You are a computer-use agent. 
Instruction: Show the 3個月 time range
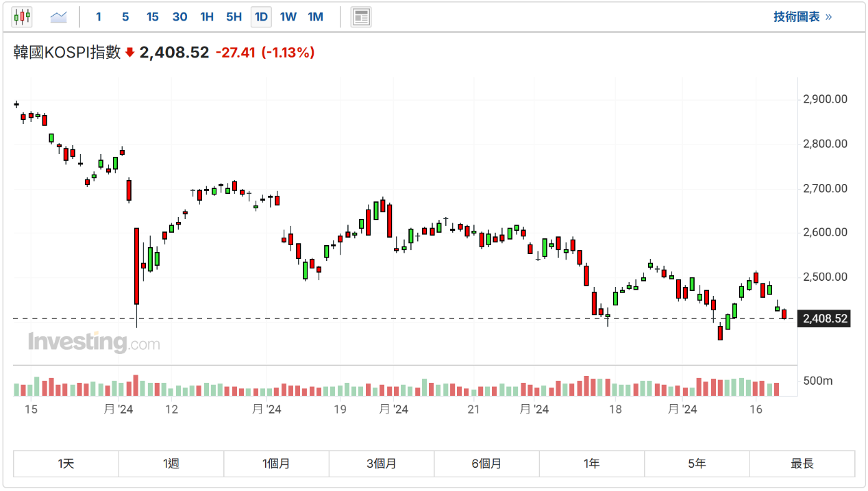click(381, 464)
